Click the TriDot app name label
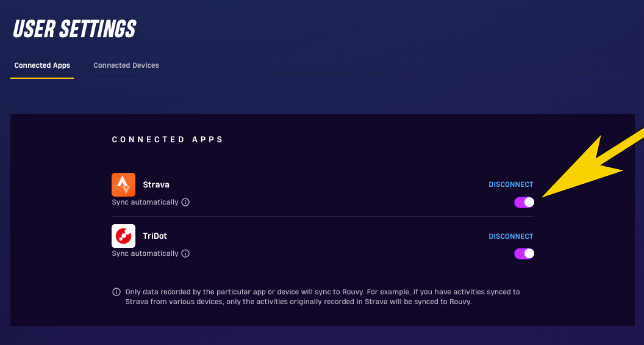This screenshot has height=345, width=644. click(155, 236)
